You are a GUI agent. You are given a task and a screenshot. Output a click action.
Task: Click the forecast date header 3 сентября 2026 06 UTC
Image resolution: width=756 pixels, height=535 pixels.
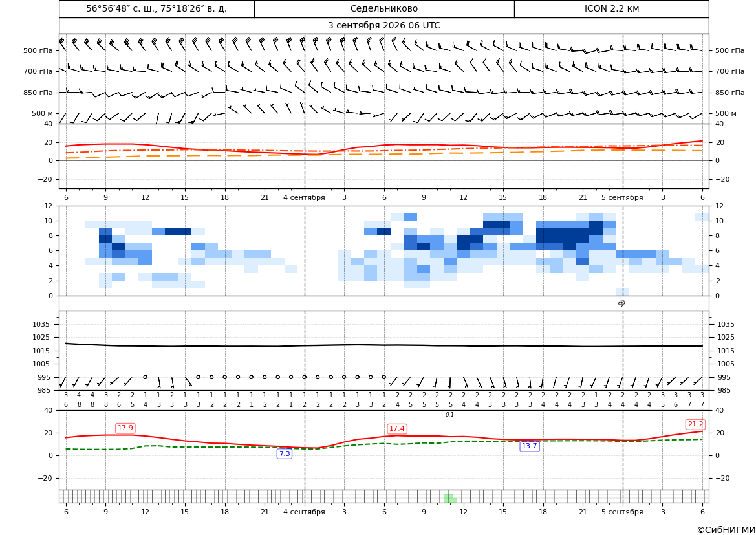coord(383,26)
